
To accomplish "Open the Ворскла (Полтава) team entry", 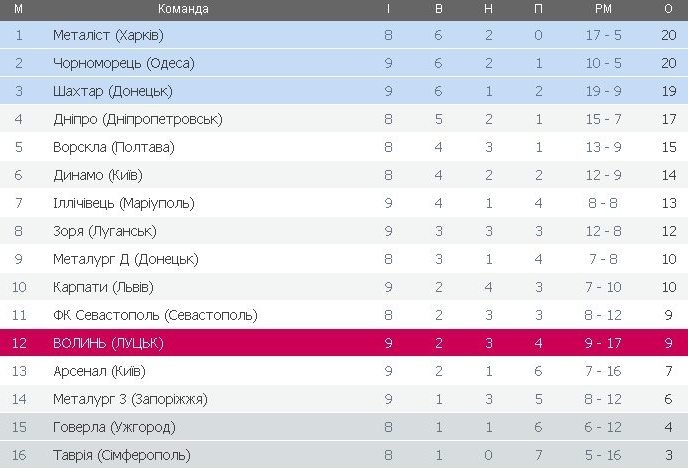I will pos(113,147).
